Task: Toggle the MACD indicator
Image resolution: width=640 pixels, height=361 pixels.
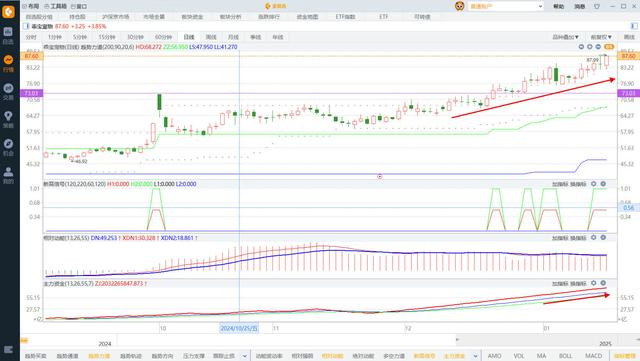Action: point(593,356)
